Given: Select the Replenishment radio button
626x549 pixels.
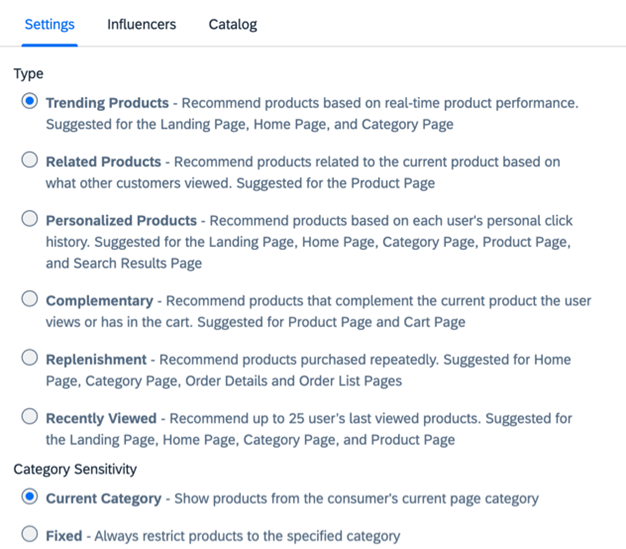Looking at the screenshot, I should (x=30, y=357).
